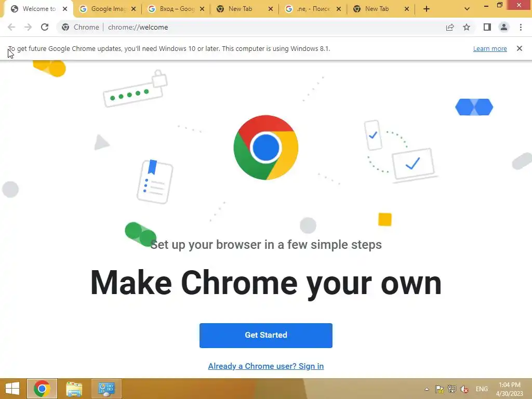Screen dimensions: 532x399
Task: Switch to the first New Tab tab
Action: [x=244, y=9]
